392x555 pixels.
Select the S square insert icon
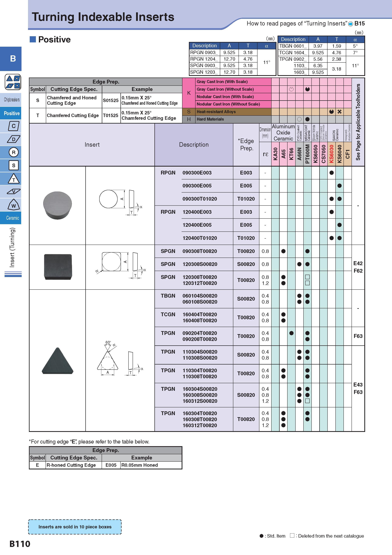click(14, 165)
